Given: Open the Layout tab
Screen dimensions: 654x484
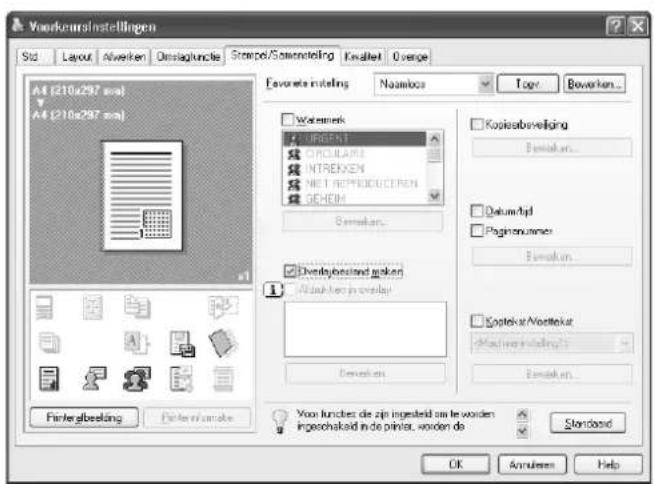Looking at the screenshot, I should 77,56.
